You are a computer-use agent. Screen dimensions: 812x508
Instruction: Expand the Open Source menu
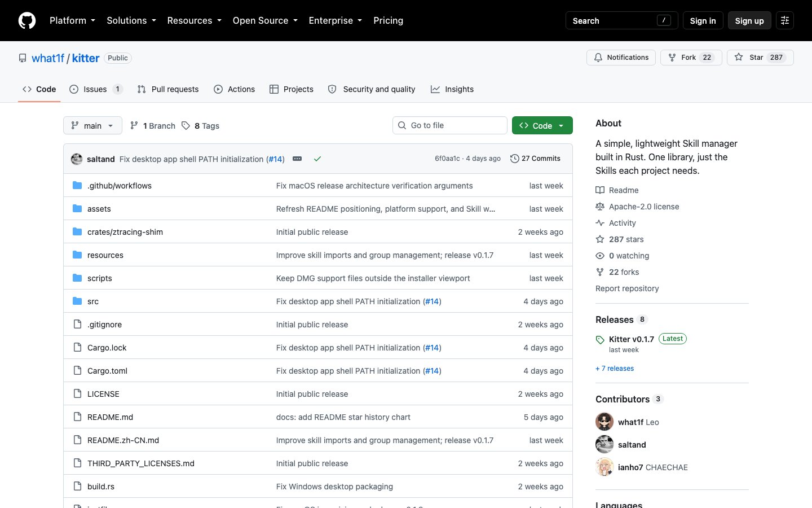pos(265,20)
